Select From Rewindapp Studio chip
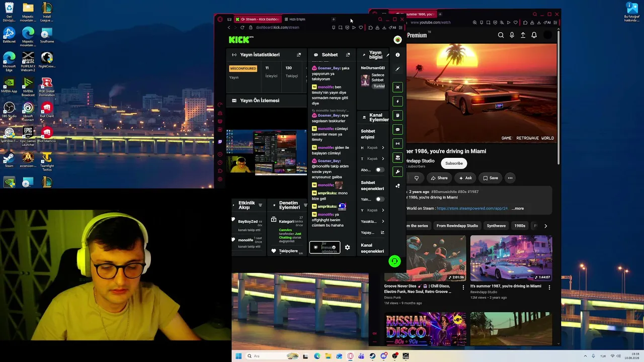 coord(457,226)
